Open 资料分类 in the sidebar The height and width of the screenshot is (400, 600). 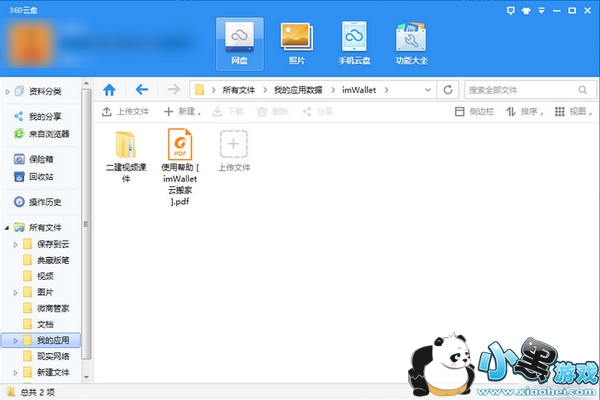point(45,91)
